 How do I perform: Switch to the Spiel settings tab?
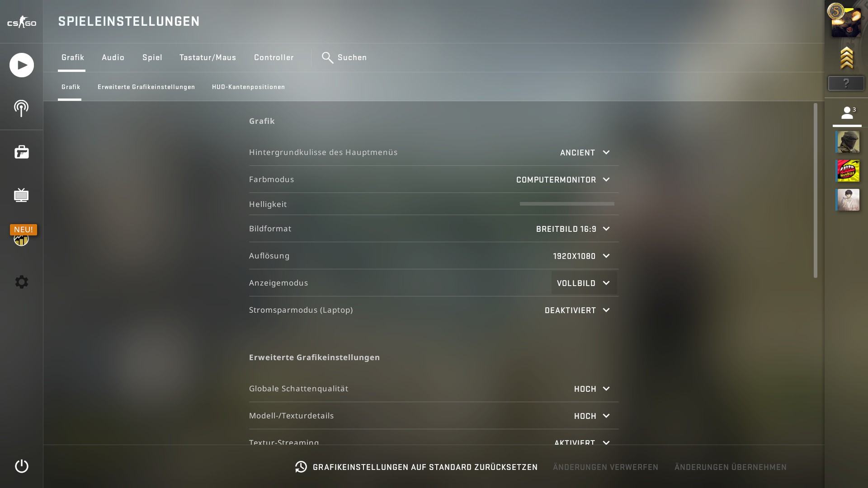(x=152, y=58)
